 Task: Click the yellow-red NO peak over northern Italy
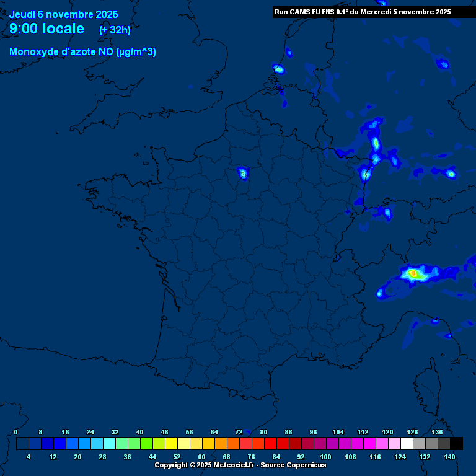coord(413,273)
